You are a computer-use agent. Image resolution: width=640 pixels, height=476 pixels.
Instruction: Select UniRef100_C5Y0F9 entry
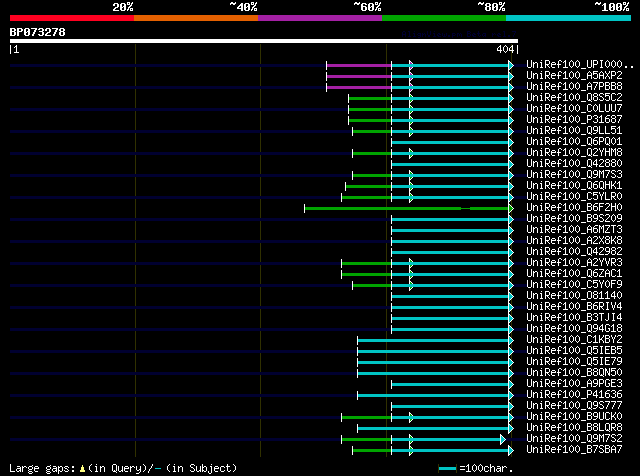[574, 285]
